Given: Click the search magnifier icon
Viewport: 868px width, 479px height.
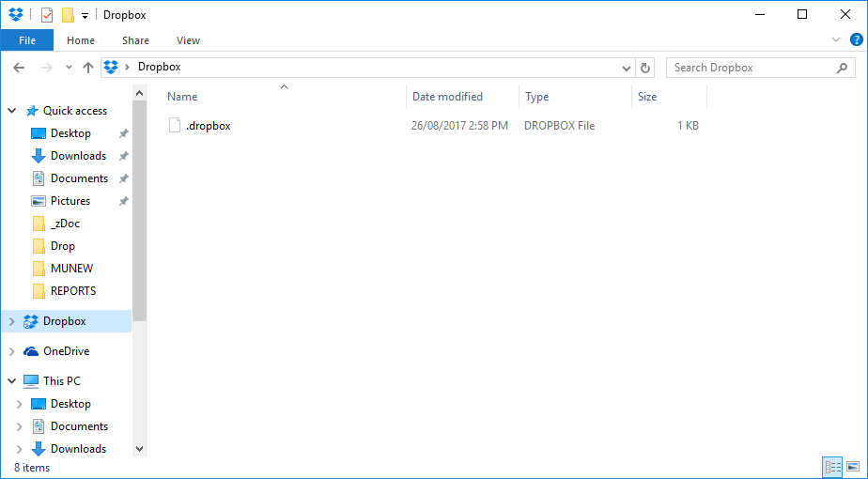Looking at the screenshot, I should (x=842, y=69).
